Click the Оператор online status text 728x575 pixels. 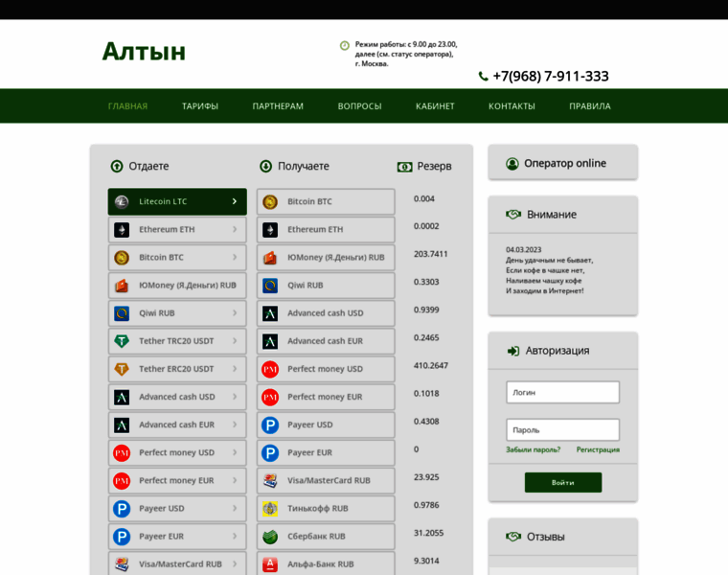click(565, 164)
